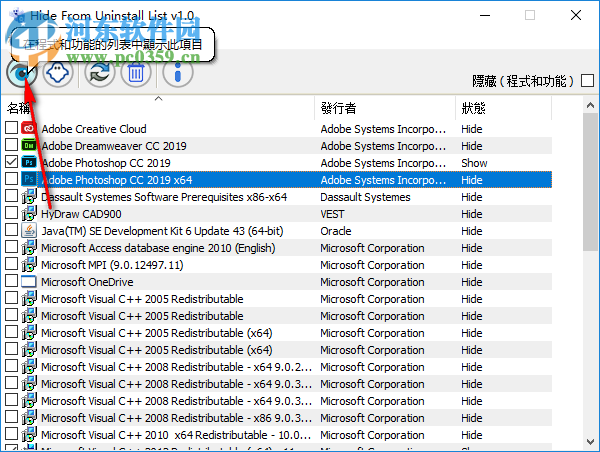Click the Dreamweaver CC 2019 icon
Image resolution: width=600 pixels, height=452 pixels.
[x=29, y=145]
